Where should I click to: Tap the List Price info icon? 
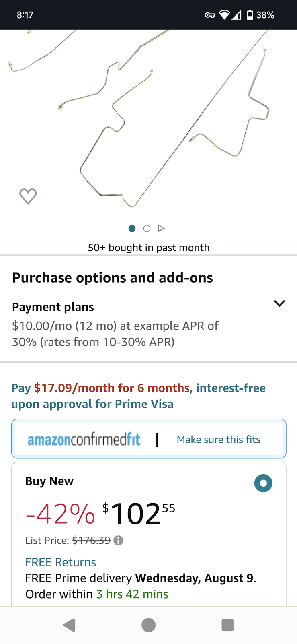click(x=118, y=540)
